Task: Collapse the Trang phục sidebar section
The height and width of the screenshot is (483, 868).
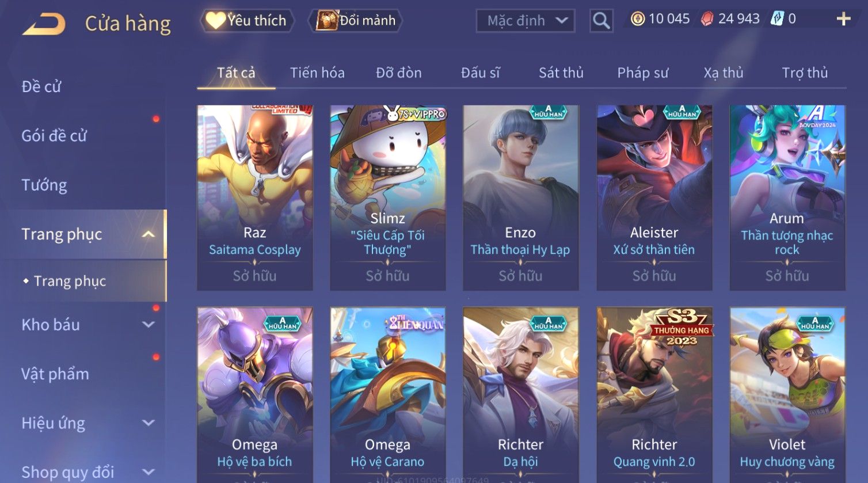Action: (148, 234)
